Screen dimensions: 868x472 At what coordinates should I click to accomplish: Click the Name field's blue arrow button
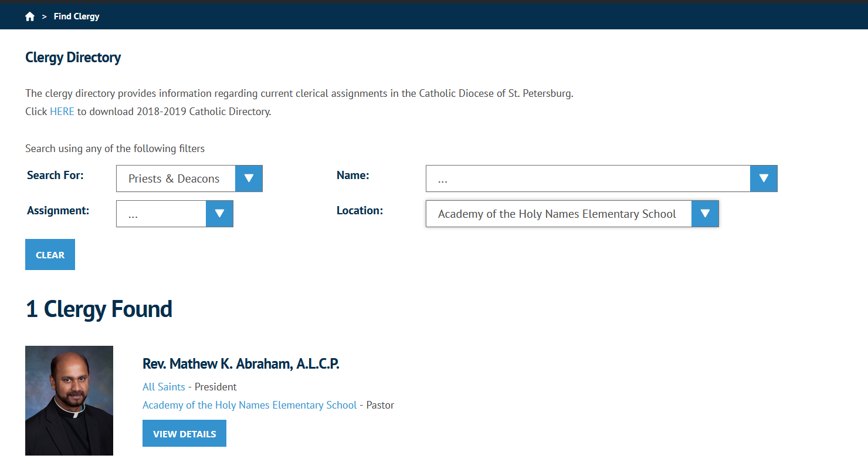(x=764, y=178)
